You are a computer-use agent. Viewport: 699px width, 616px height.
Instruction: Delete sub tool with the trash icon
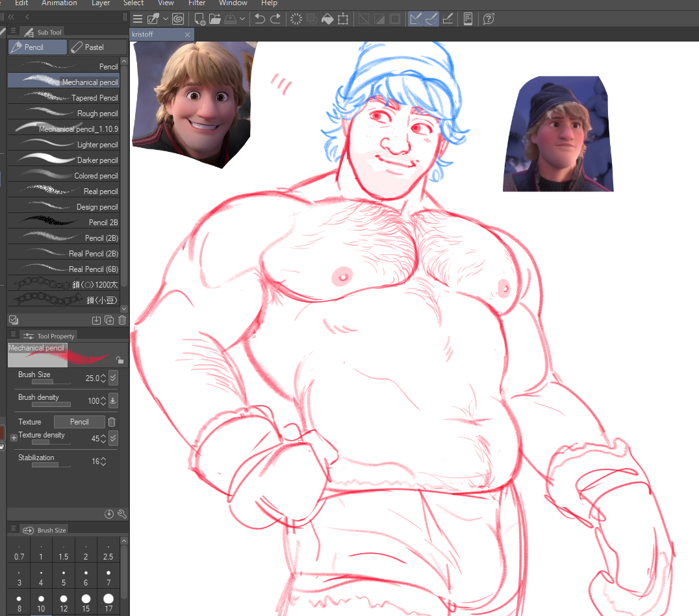pyautogui.click(x=122, y=320)
